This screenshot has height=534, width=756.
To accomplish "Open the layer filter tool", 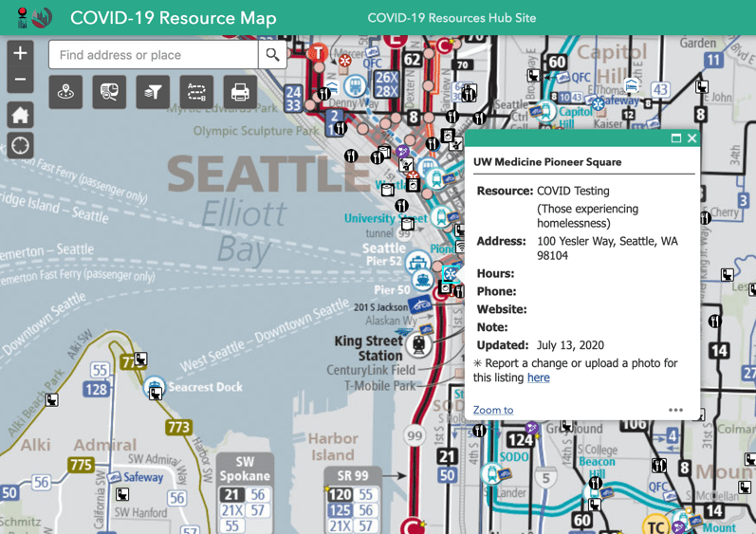I will (x=153, y=92).
